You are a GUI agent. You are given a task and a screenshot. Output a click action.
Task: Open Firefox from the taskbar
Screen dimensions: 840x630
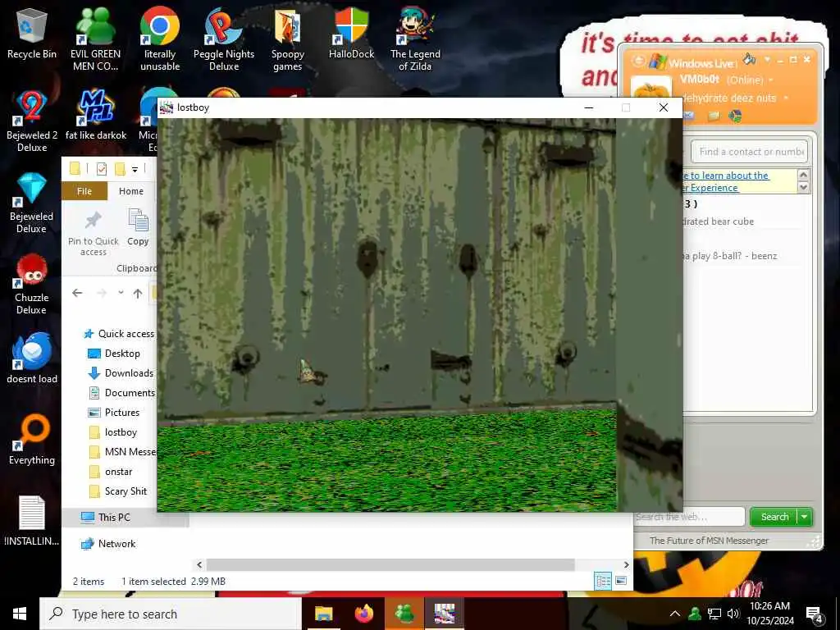363,614
